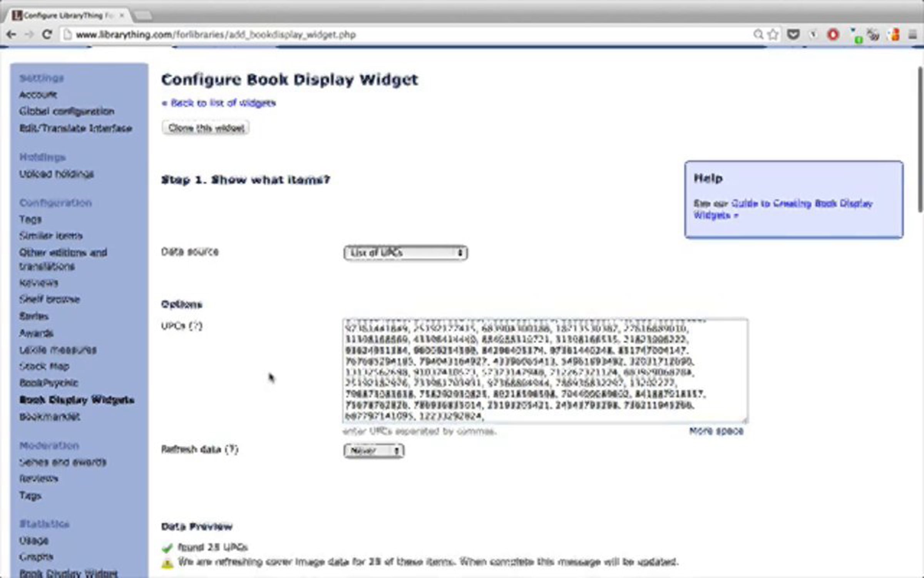Click the yellow warning icon beside refreshing message
This screenshot has height=578, width=924.
click(167, 563)
